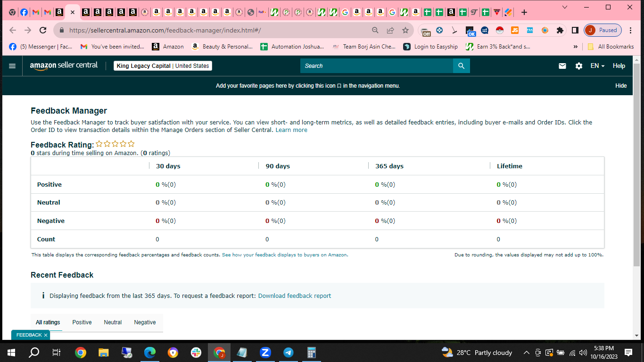Switch to the Neutral feedback tab
Screen dimensions: 644x362
pyautogui.click(x=113, y=322)
